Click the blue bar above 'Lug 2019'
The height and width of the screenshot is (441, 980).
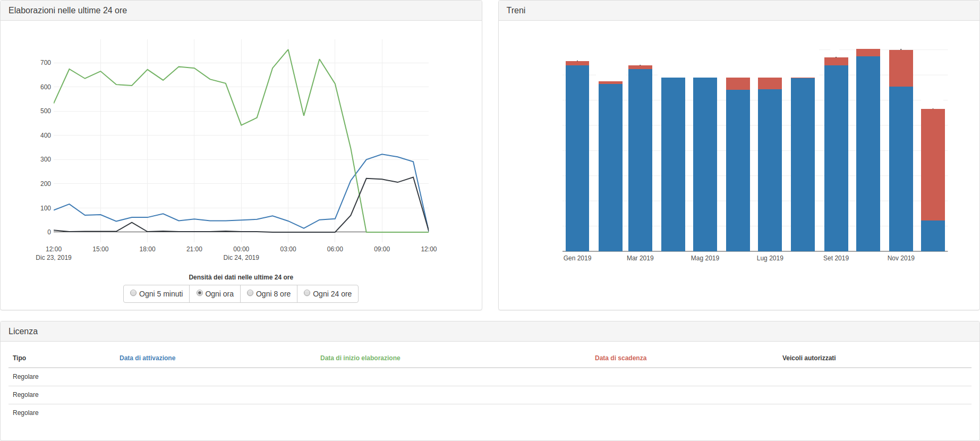(770, 170)
